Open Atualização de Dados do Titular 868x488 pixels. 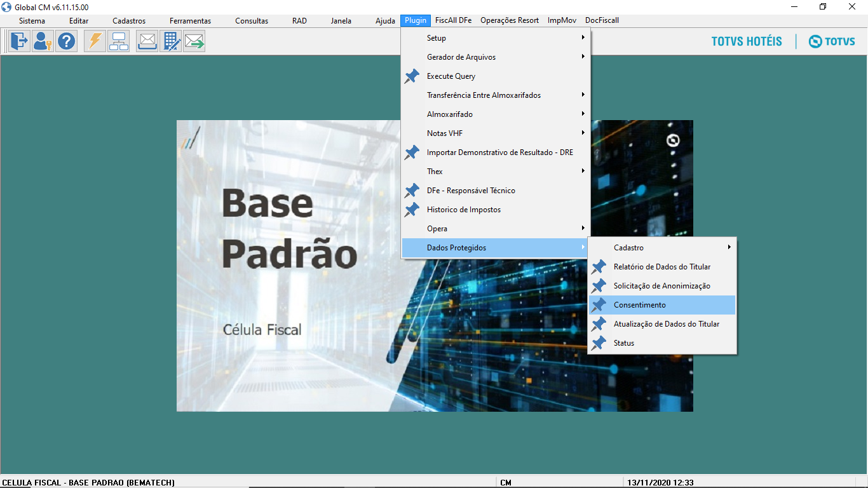pos(662,324)
